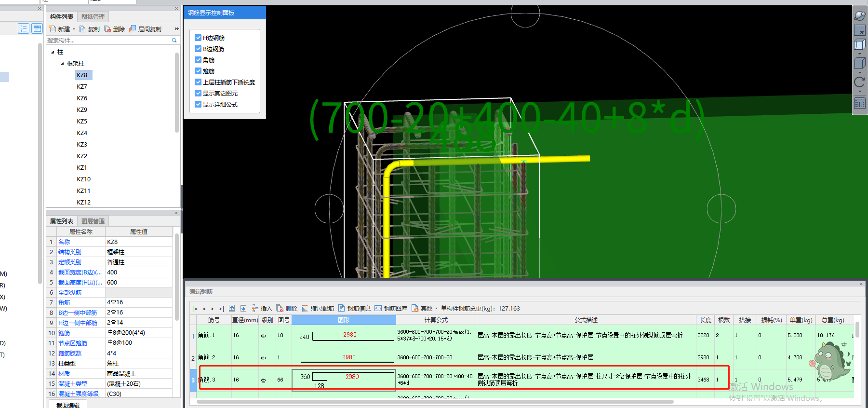Screen dimensions: 868x408
Task: Select KZ10 in component tree
Action: [x=83, y=179]
